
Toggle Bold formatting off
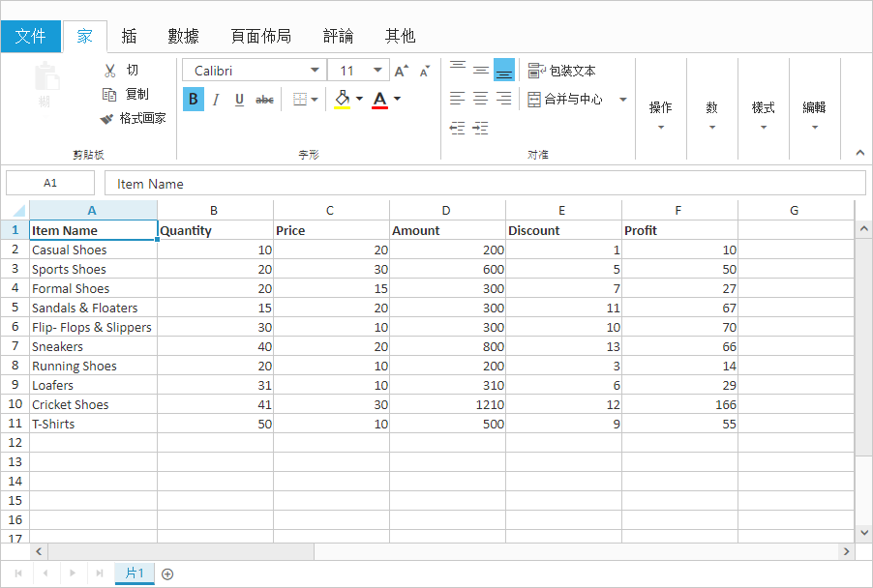click(x=193, y=99)
